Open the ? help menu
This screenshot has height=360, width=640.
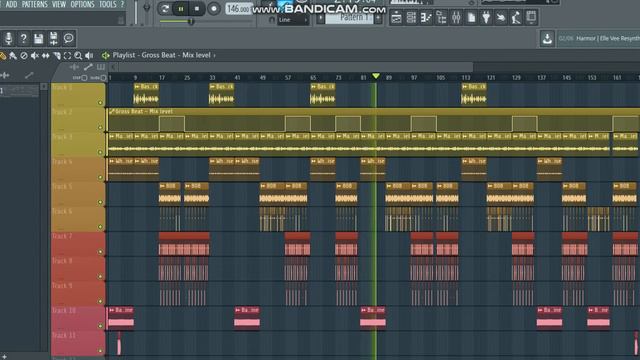pyautogui.click(x=122, y=4)
